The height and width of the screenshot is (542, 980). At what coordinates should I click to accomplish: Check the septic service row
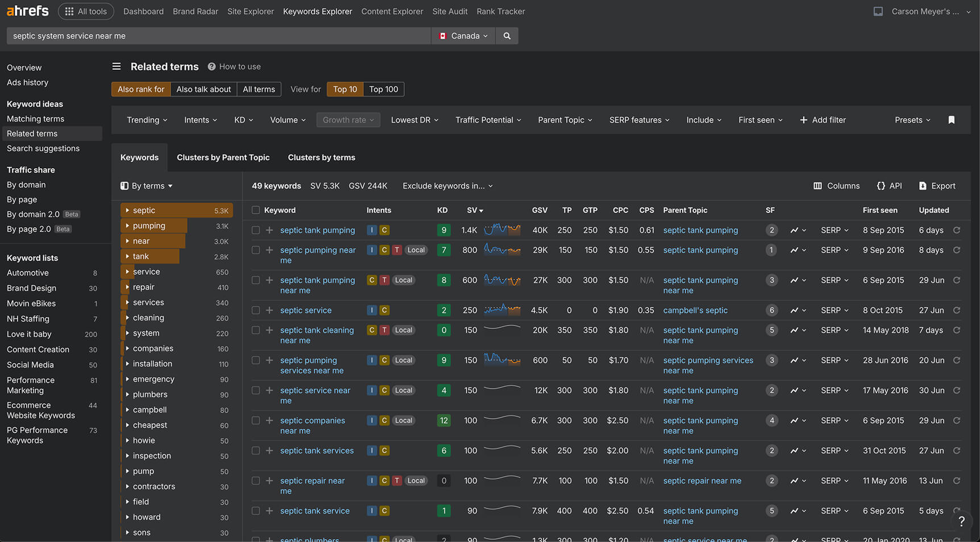tap(256, 310)
